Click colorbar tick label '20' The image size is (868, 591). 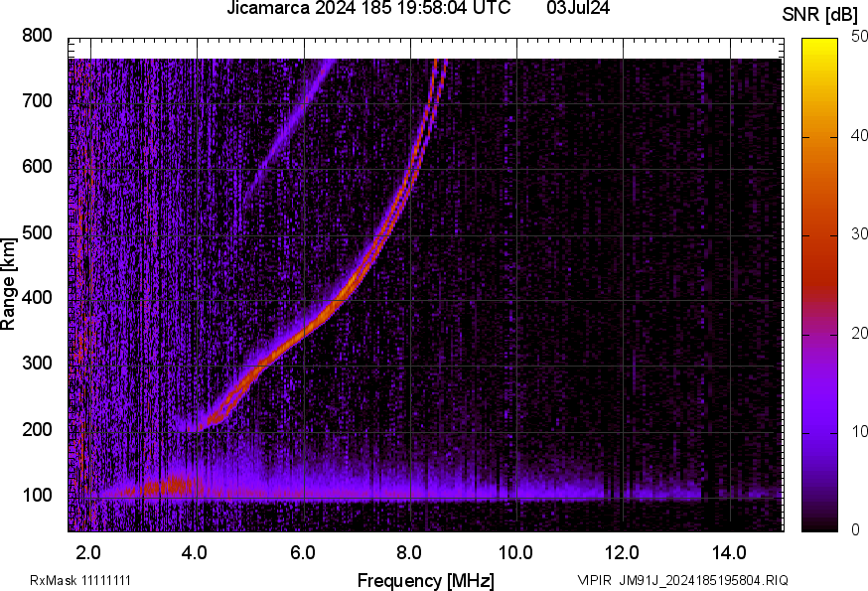[859, 333]
